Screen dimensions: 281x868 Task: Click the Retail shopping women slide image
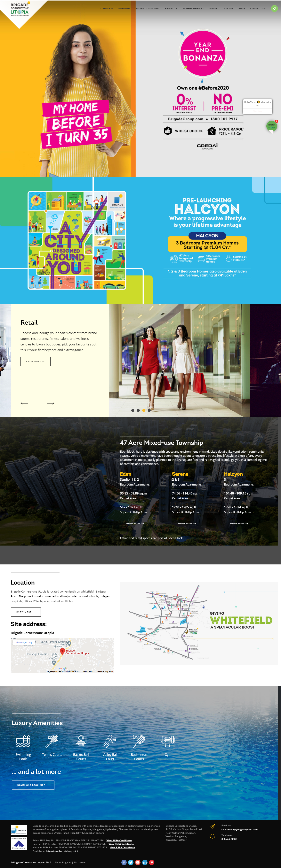pos(180,360)
